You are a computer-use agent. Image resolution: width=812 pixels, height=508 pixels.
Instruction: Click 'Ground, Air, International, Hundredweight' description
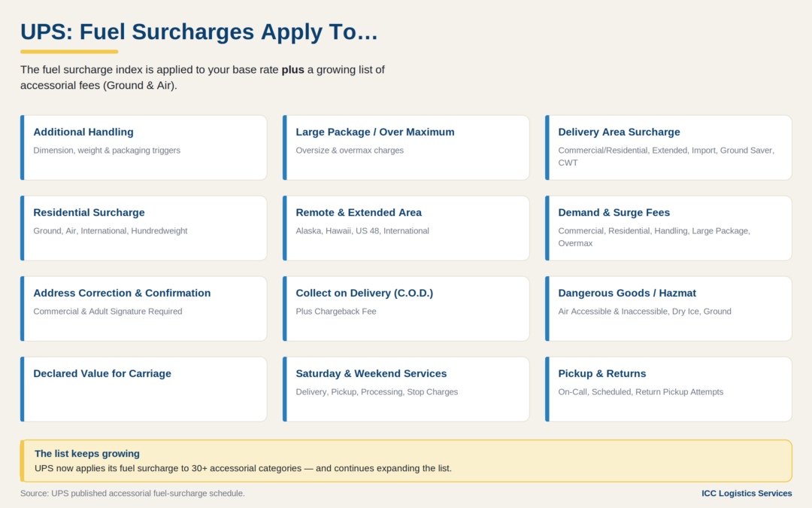[x=111, y=231]
